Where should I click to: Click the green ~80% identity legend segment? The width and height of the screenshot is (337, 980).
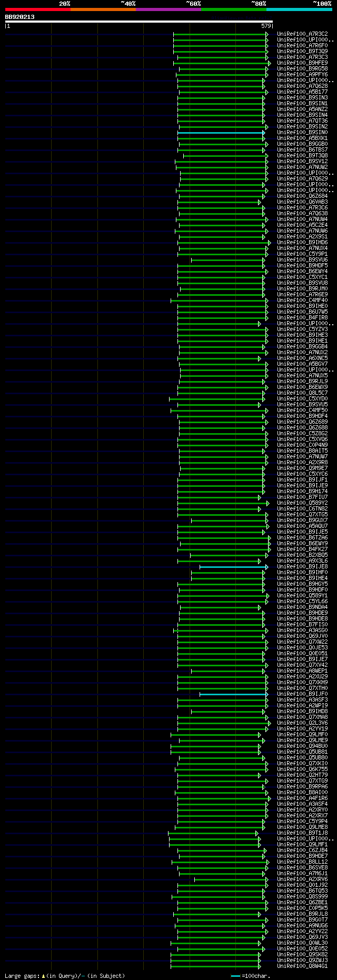233,9
